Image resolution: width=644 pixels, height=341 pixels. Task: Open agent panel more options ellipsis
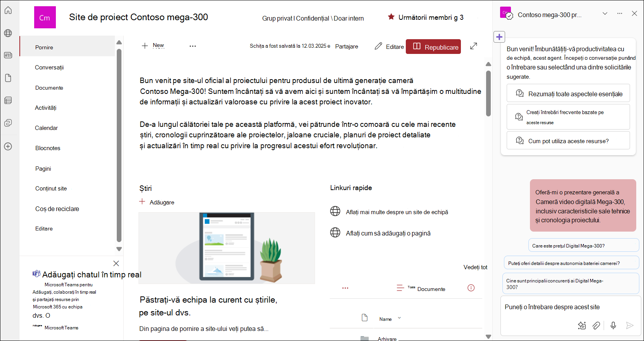tap(620, 14)
